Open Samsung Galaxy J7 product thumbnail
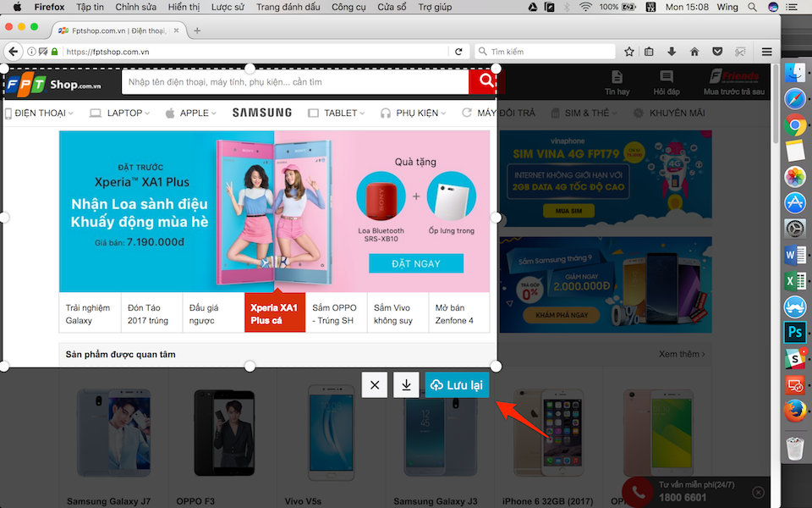The image size is (812, 508). click(x=114, y=433)
